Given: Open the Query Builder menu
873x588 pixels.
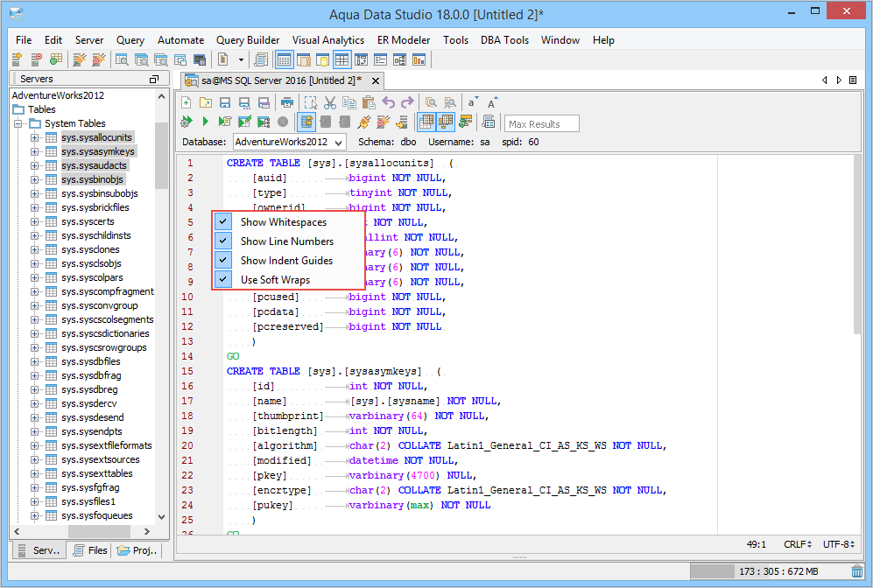Looking at the screenshot, I should coord(248,40).
